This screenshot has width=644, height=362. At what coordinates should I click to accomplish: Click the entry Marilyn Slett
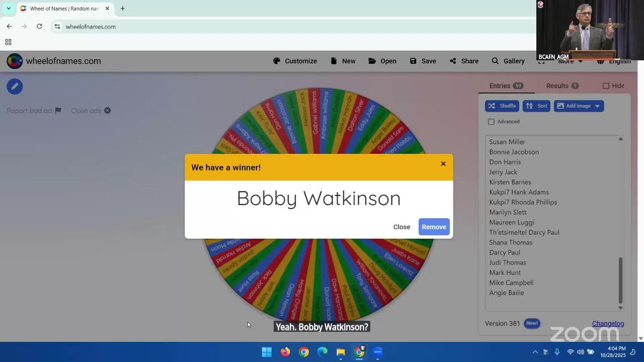click(508, 212)
